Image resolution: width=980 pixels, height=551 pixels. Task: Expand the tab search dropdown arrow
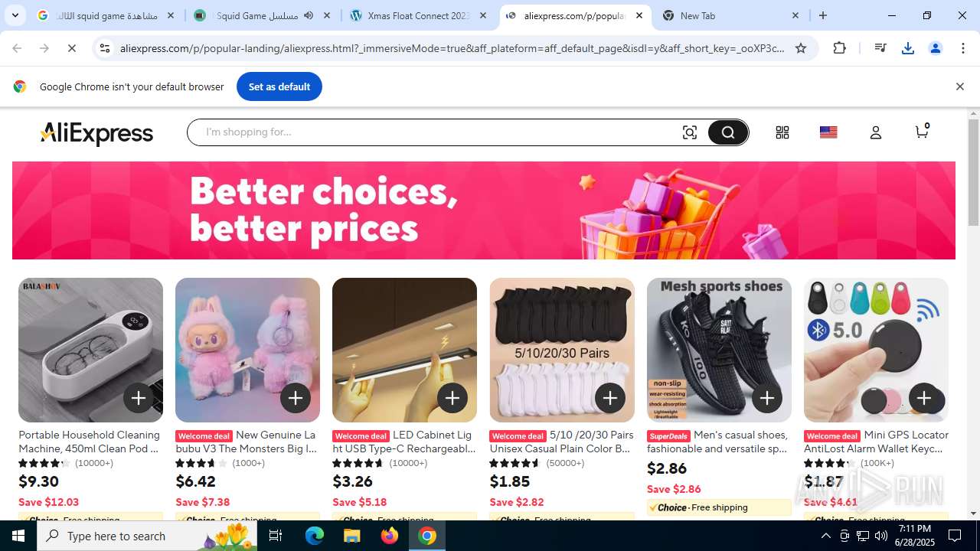tap(15, 15)
